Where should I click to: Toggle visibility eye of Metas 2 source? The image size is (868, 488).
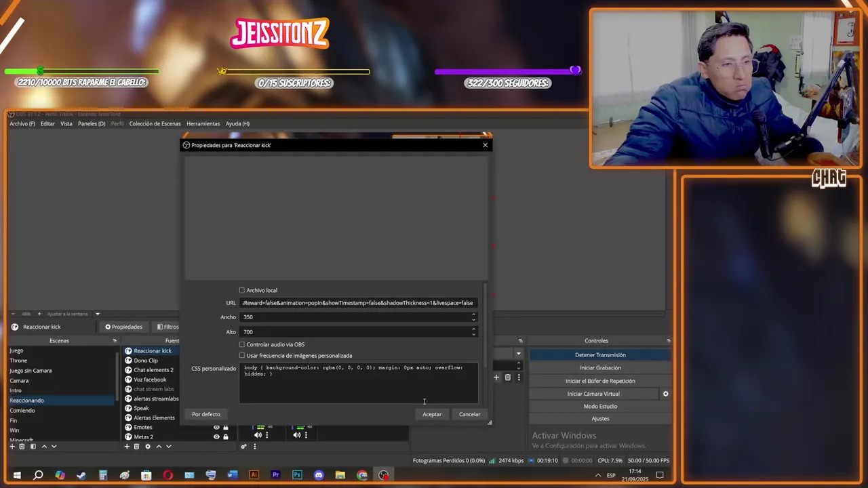(216, 436)
